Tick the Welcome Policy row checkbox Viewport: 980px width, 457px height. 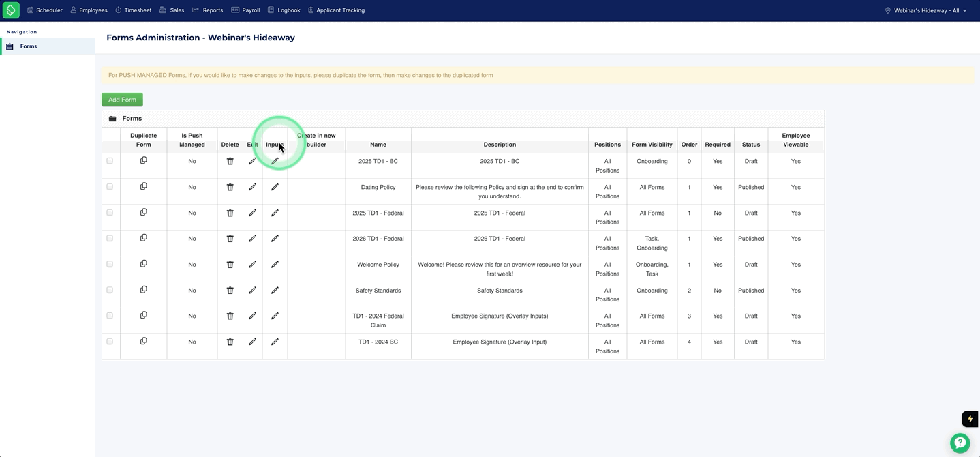tap(110, 264)
